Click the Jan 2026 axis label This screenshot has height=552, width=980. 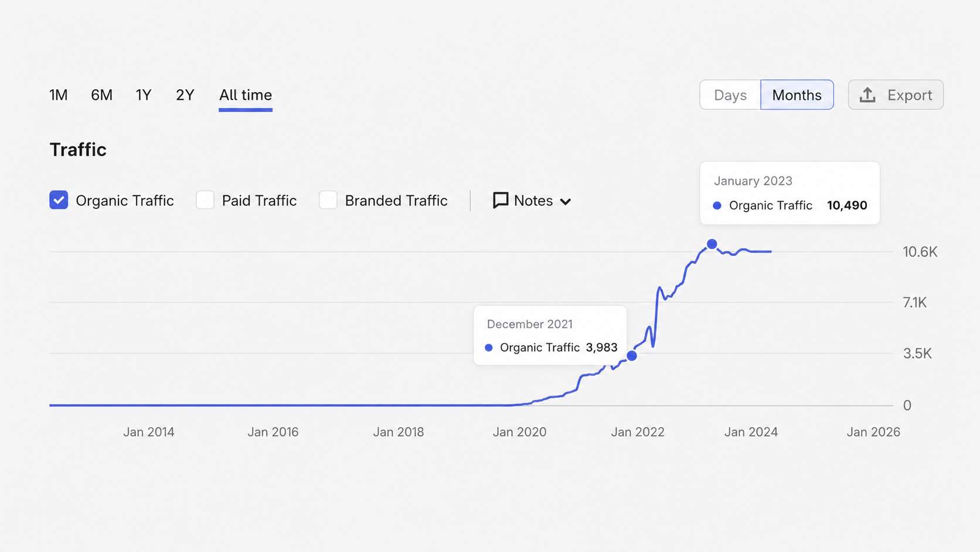coord(873,432)
